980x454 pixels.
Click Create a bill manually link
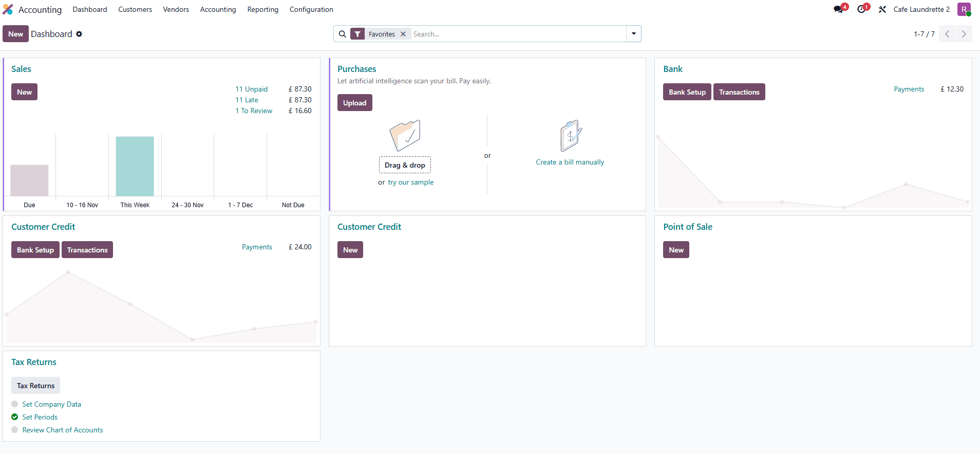(570, 162)
